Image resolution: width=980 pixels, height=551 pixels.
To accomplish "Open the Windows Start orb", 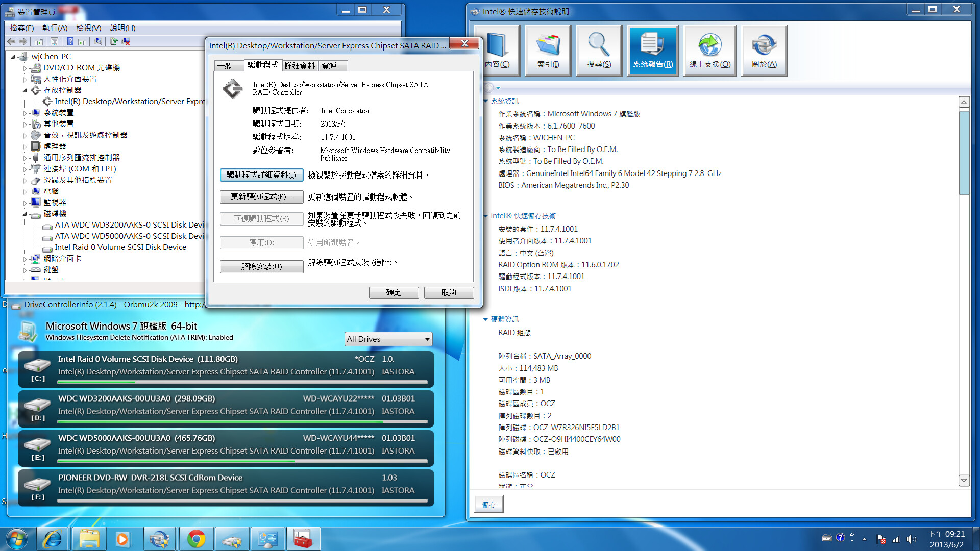I will pyautogui.click(x=17, y=539).
